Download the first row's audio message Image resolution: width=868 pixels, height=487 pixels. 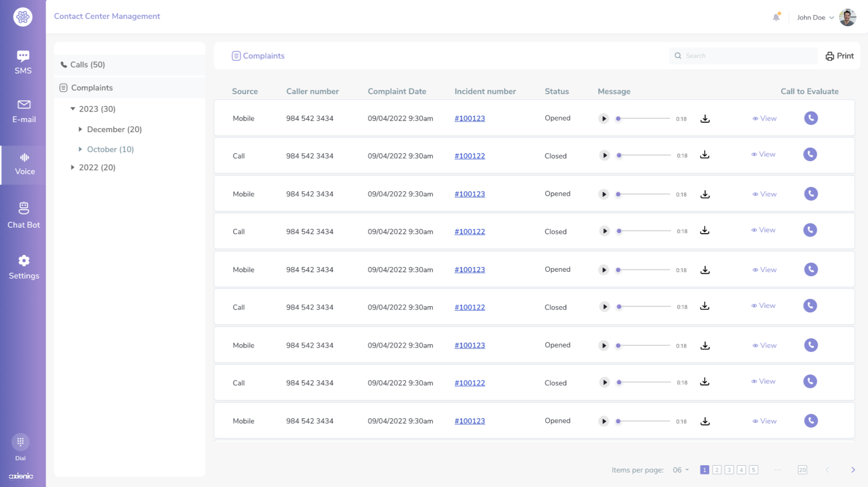tap(705, 118)
